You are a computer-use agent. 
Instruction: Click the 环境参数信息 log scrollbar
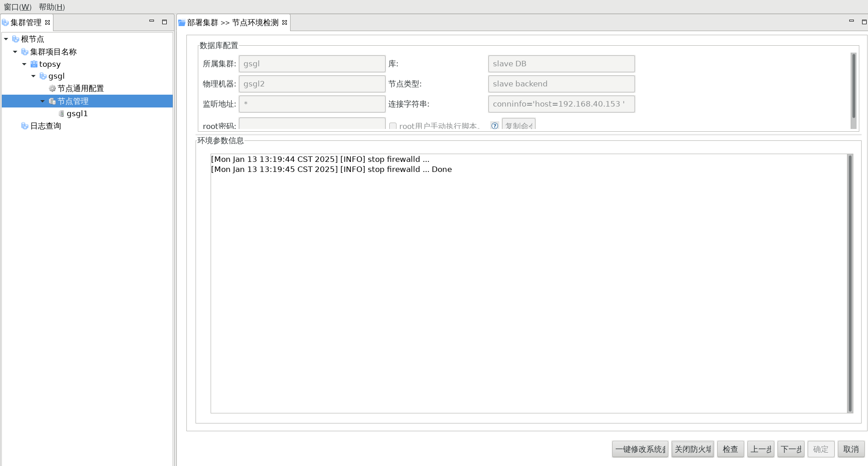coord(850,283)
